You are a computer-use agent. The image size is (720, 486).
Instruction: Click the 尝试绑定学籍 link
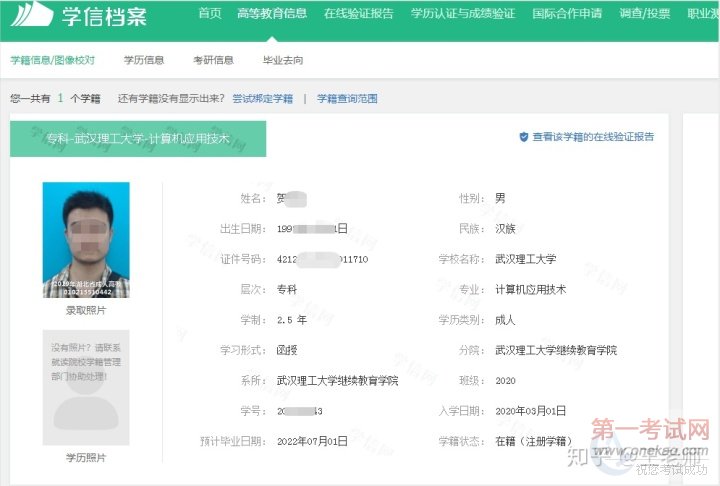[x=263, y=98]
